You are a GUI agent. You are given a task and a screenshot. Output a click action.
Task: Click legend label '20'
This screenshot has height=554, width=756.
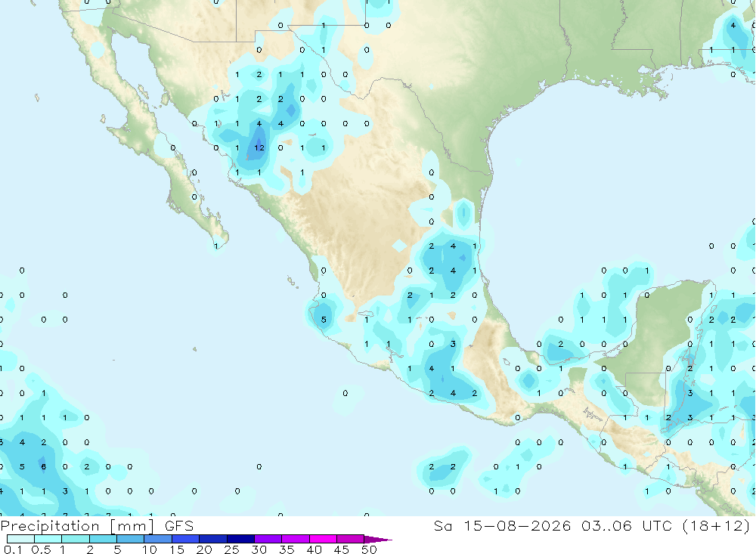tap(204, 549)
